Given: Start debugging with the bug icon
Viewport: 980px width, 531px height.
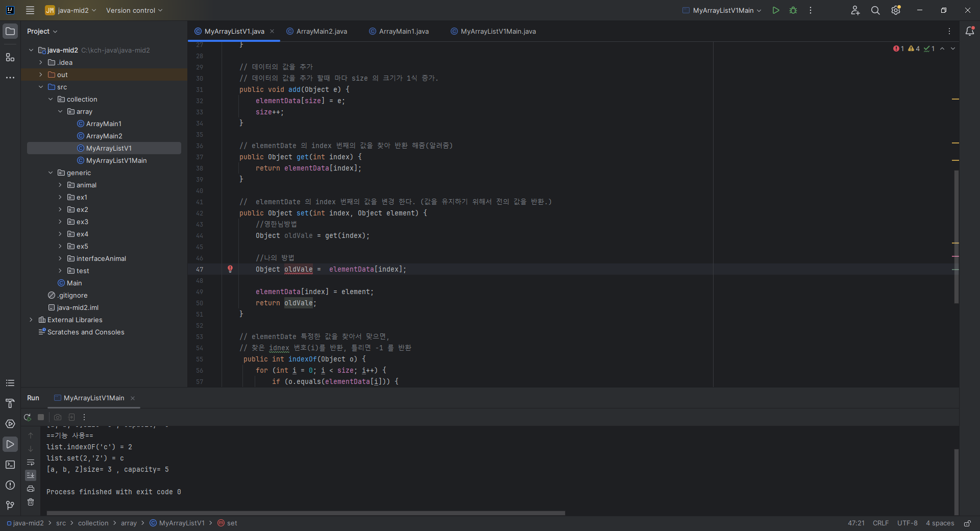Looking at the screenshot, I should [x=793, y=10].
